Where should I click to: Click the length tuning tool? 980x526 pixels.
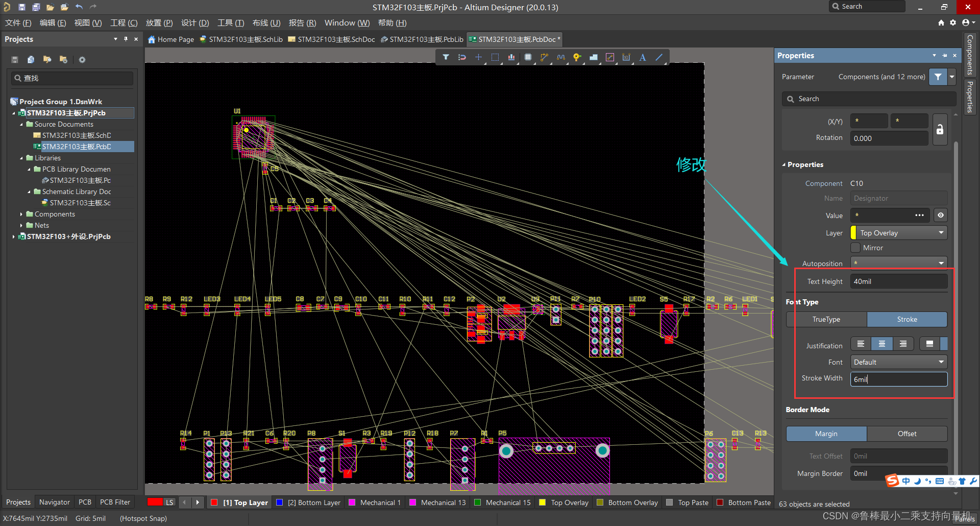coord(561,57)
